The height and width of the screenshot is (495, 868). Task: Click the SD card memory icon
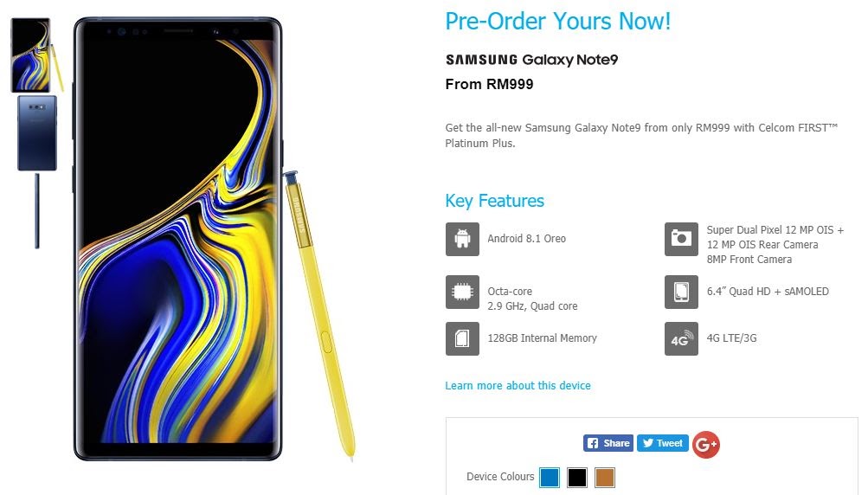[x=462, y=338]
